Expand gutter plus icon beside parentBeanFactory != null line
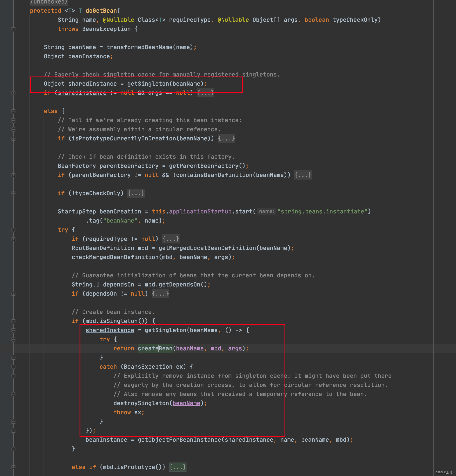This screenshot has height=476, width=456. [x=14, y=175]
